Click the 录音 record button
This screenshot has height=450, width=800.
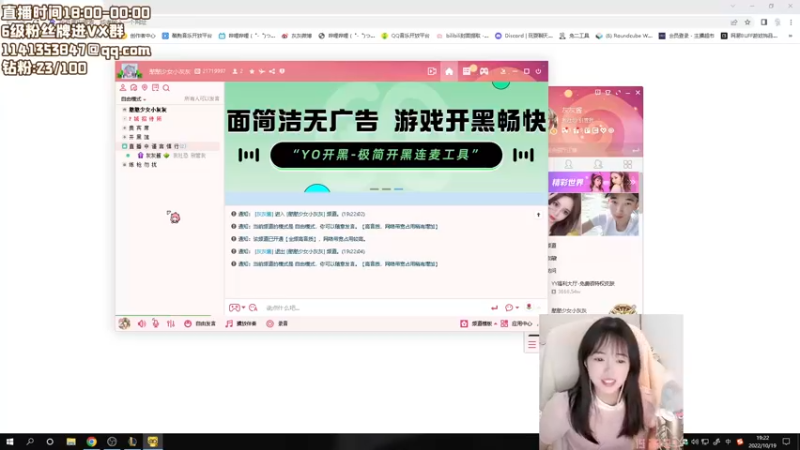click(277, 323)
